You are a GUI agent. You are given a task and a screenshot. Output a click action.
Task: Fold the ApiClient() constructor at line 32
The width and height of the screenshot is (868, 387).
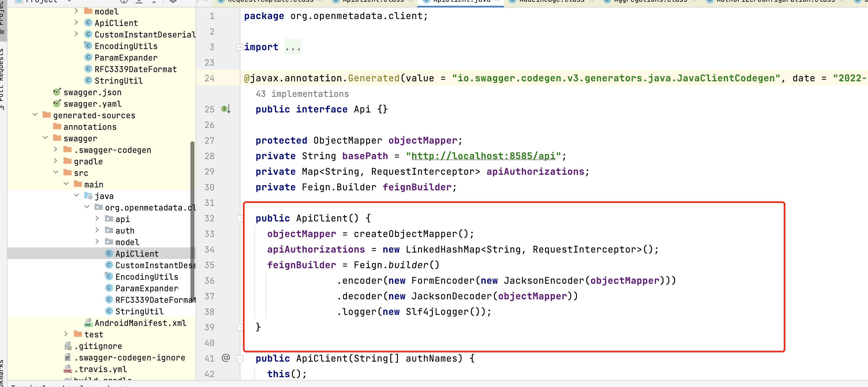pyautogui.click(x=240, y=219)
